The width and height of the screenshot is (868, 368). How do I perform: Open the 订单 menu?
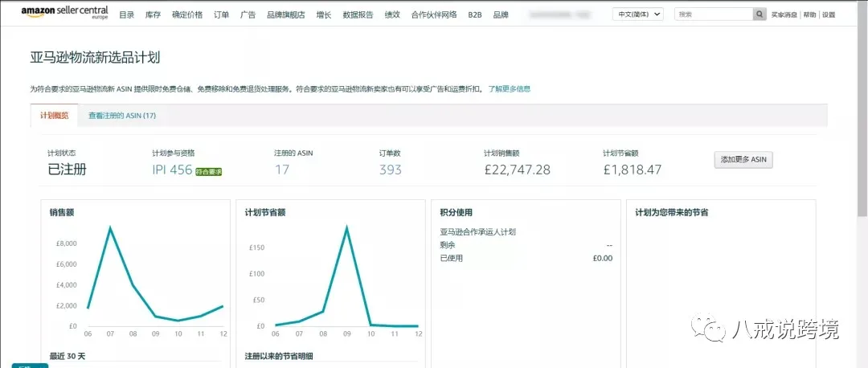222,15
